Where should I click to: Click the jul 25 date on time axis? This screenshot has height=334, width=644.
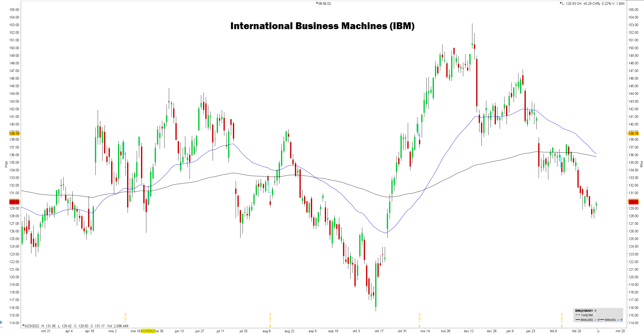tap(244, 331)
